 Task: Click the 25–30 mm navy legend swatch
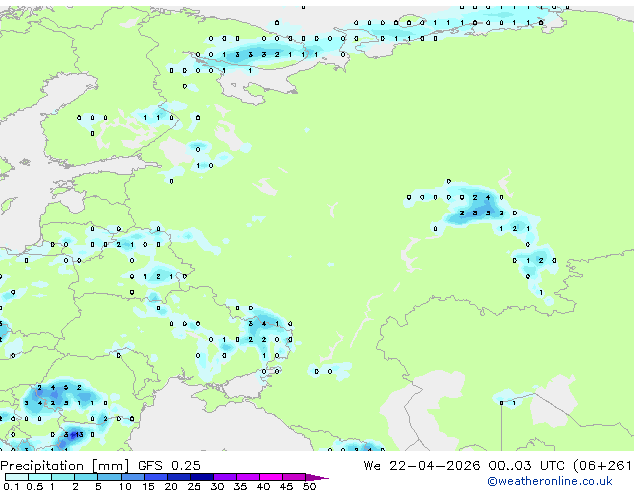202,477
